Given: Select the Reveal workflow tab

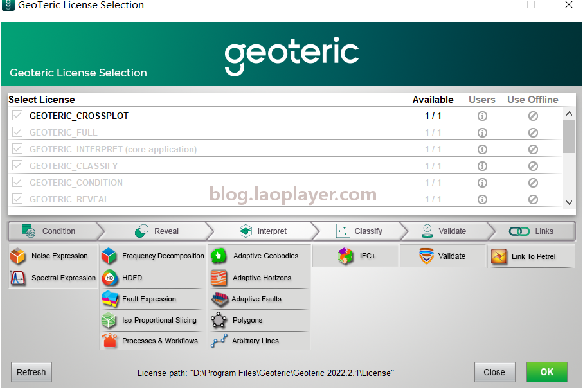Looking at the screenshot, I should [x=156, y=231].
